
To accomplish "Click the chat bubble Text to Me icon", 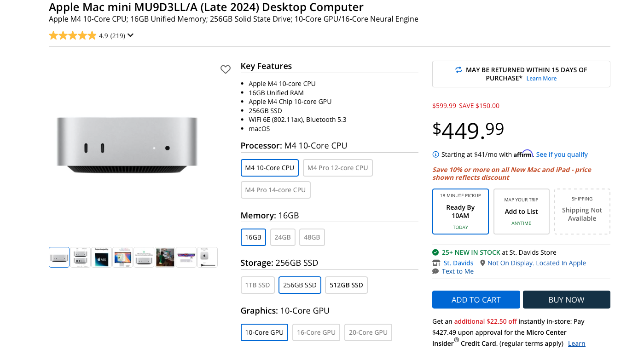I will (x=435, y=271).
